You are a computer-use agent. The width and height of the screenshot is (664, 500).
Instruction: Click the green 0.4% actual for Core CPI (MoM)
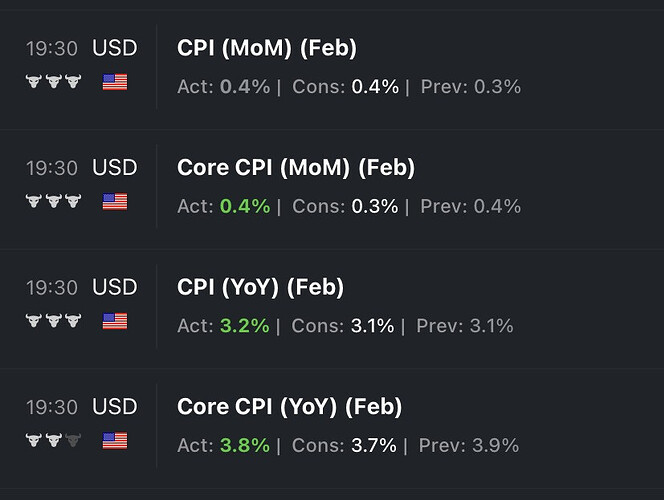click(244, 207)
